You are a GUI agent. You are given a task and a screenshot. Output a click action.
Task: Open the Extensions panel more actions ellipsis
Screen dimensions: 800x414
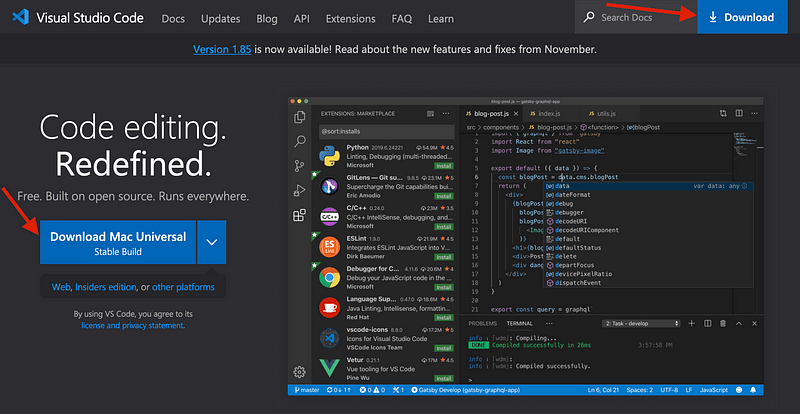click(446, 113)
